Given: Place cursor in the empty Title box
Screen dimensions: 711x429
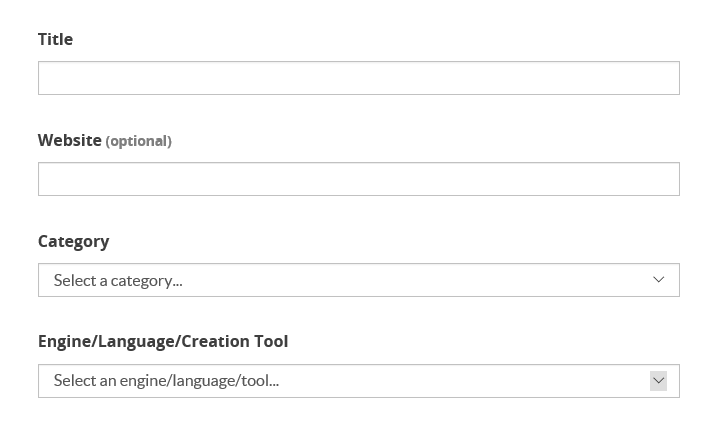Looking at the screenshot, I should point(359,78).
